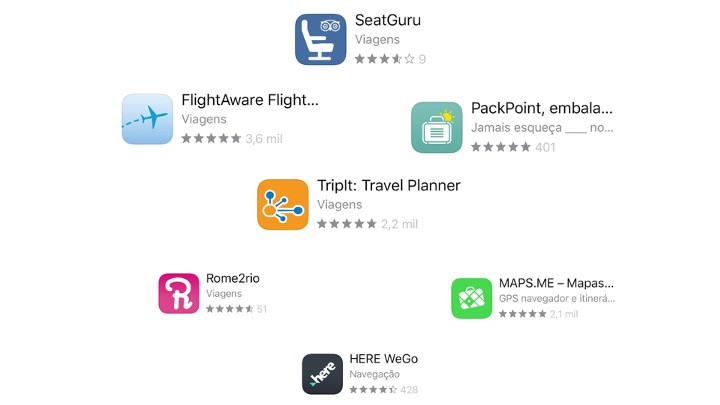Open the green MAPS.ME icon

[x=472, y=298]
